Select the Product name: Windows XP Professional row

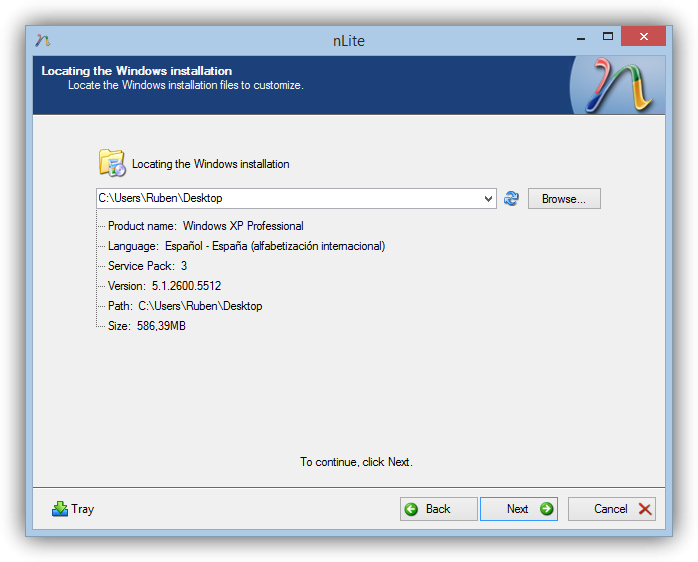pos(206,226)
